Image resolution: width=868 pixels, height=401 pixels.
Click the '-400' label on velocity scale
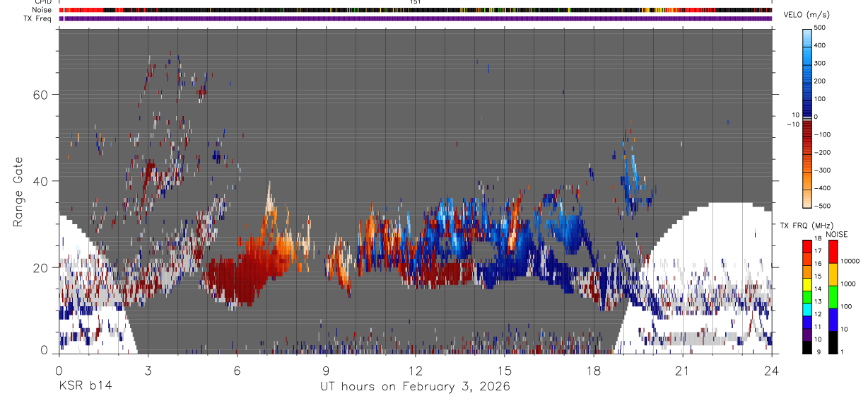(x=823, y=188)
